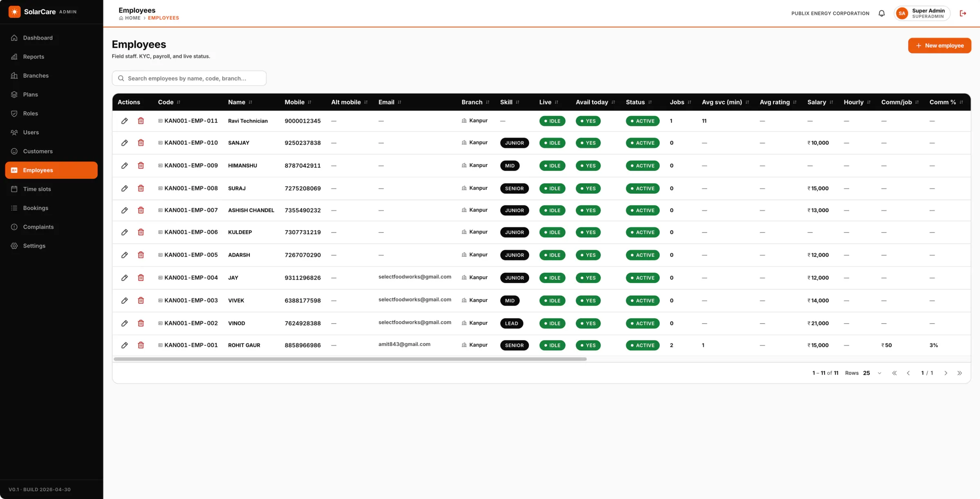Viewport: 980px width, 499px height.
Task: Open the Super Admin profile chip
Action: pos(922,13)
